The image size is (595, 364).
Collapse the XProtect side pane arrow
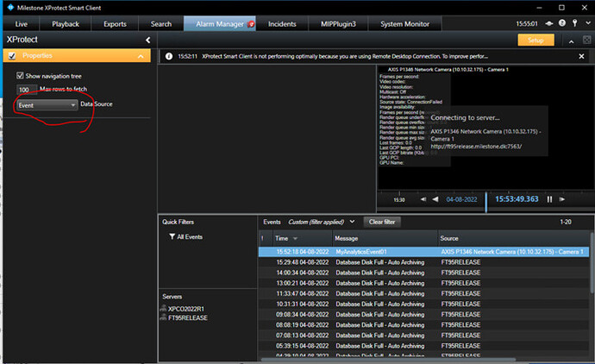pyautogui.click(x=148, y=40)
